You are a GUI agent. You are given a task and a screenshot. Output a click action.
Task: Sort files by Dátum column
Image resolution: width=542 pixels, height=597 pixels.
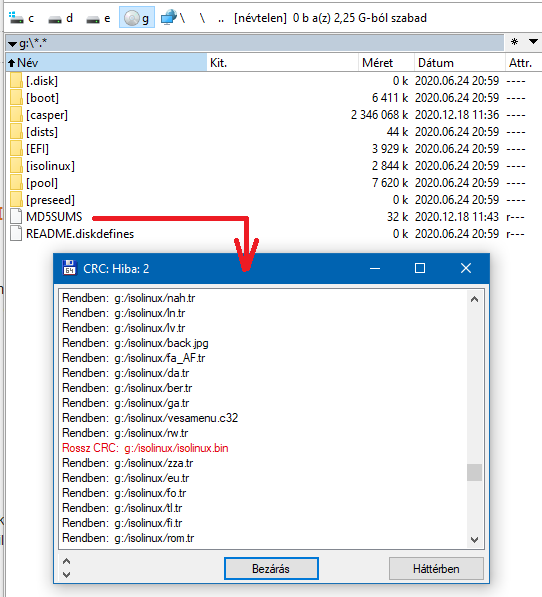(x=460, y=63)
